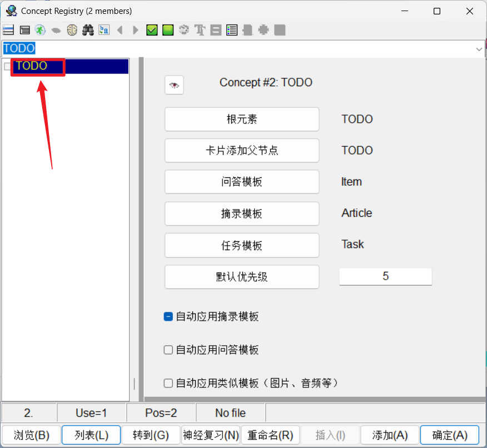487x448 pixels.
Task: Click the green checkmark toolbar icon
Action: point(152,30)
